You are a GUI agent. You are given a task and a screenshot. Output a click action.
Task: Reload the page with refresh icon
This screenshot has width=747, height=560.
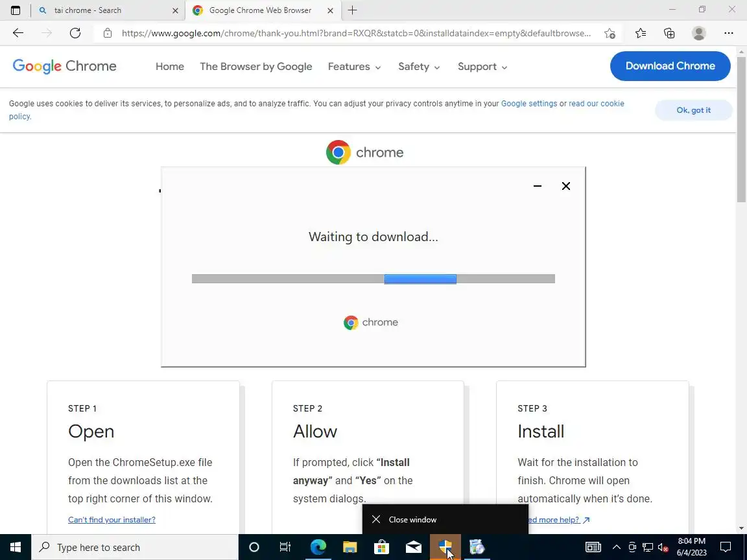[75, 33]
